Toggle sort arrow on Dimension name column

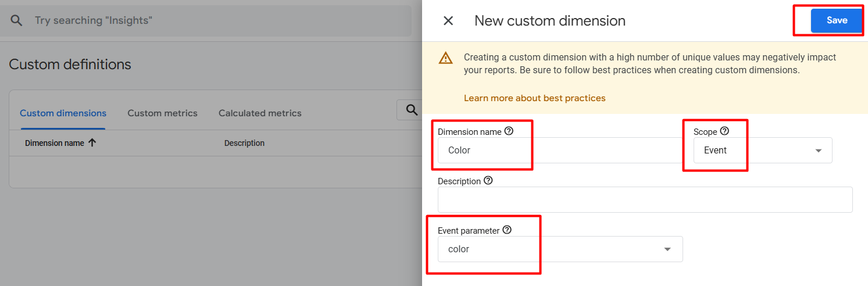click(x=92, y=143)
